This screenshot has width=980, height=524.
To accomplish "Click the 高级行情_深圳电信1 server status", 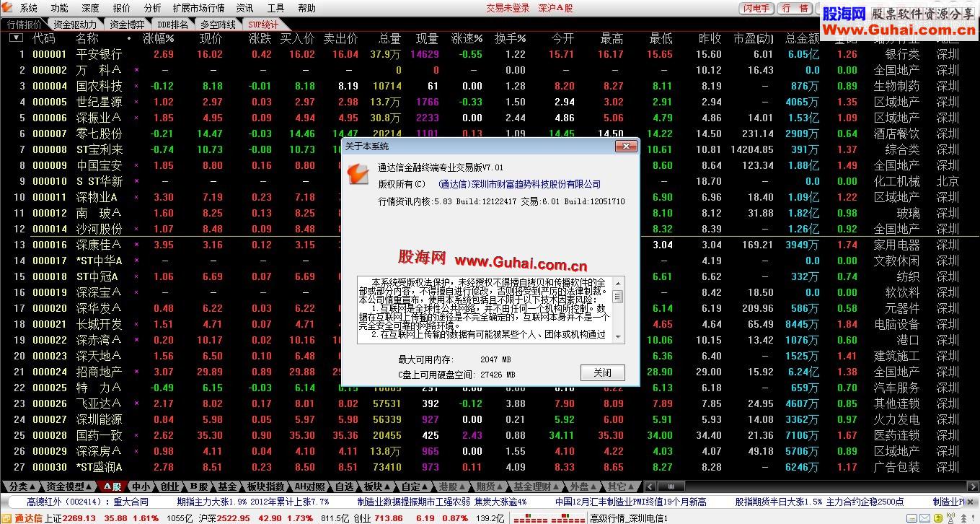I will (629, 518).
